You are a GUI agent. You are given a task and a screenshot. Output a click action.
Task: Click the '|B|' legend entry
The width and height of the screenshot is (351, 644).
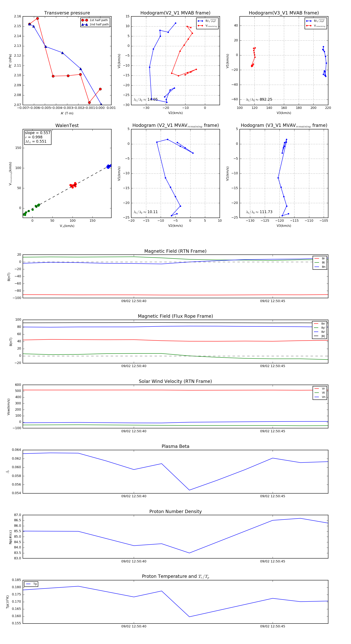tap(320, 336)
